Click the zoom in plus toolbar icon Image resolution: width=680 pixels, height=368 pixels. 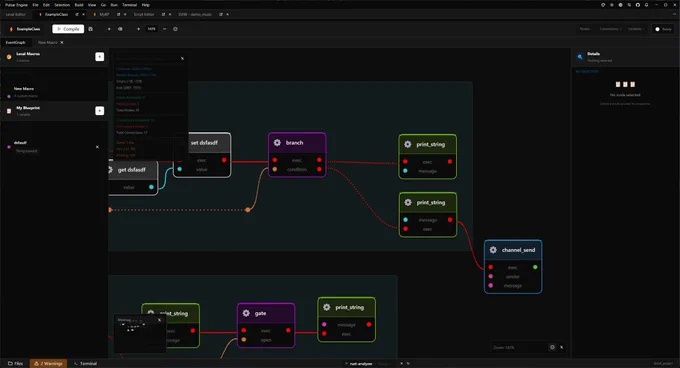coord(138,29)
